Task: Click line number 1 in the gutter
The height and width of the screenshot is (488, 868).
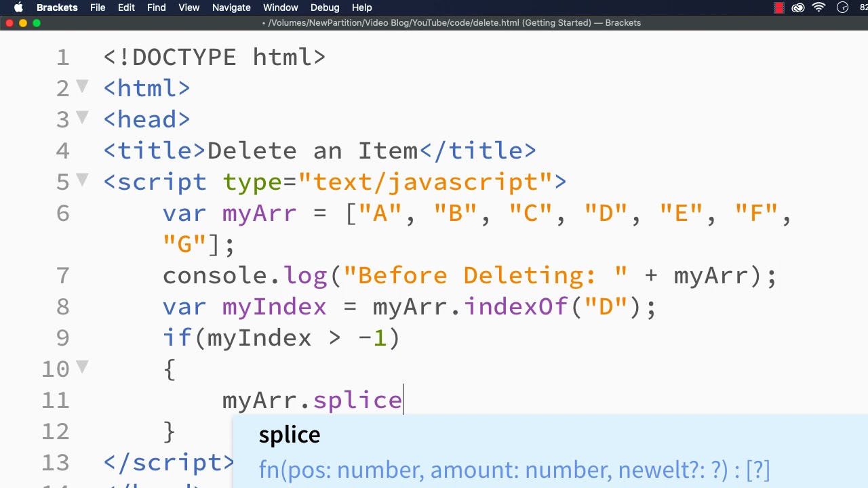Action: [63, 58]
